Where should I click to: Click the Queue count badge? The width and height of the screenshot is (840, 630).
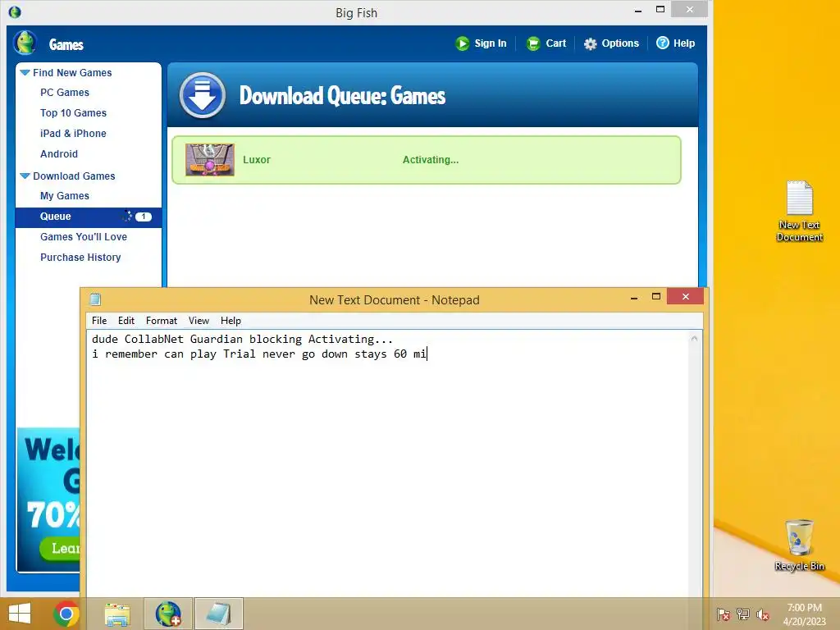tap(143, 217)
